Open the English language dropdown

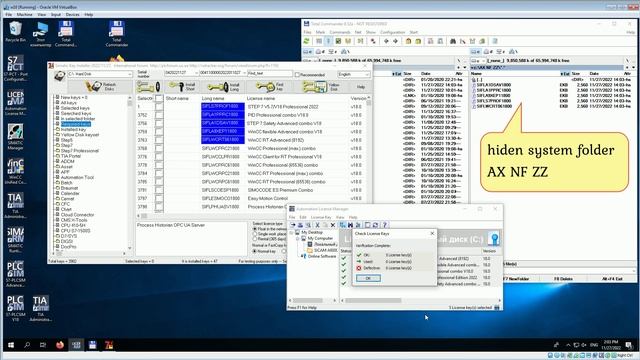353,74
